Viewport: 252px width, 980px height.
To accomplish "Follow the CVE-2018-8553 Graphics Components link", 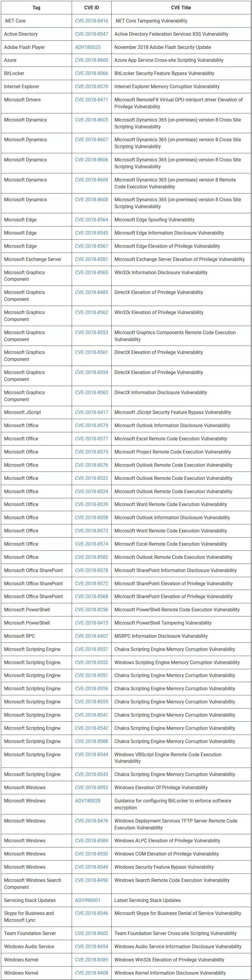I will [x=91, y=332].
